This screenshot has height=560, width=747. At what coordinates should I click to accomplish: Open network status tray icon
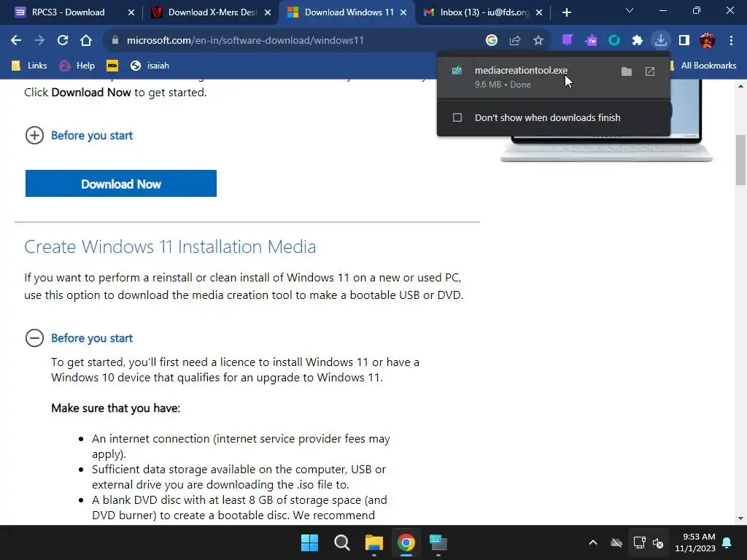639,542
